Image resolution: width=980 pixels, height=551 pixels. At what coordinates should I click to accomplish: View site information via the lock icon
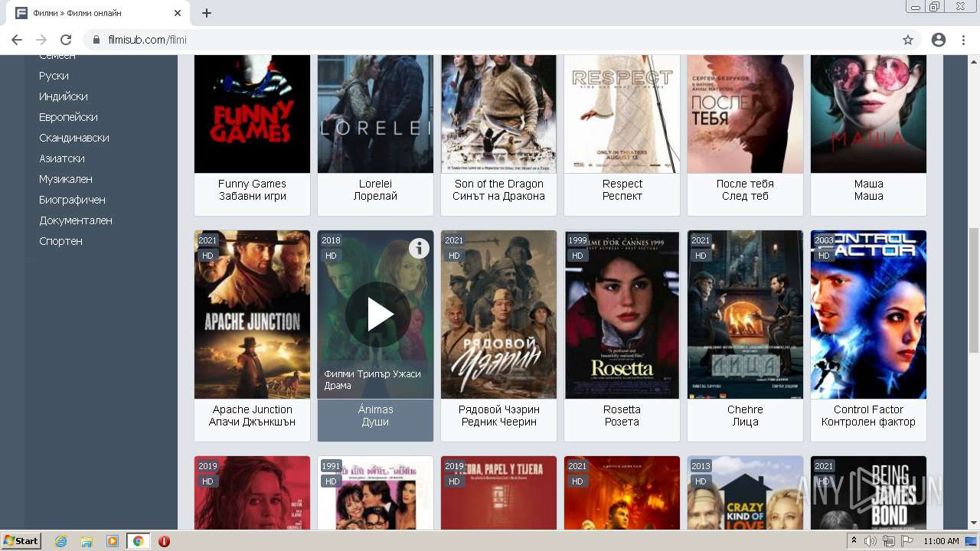pos(96,40)
